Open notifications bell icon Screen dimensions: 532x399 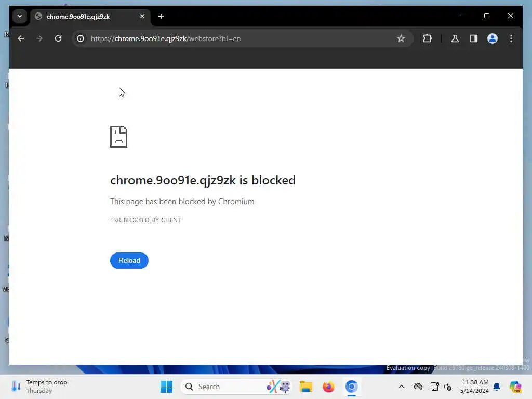pyautogui.click(x=497, y=387)
